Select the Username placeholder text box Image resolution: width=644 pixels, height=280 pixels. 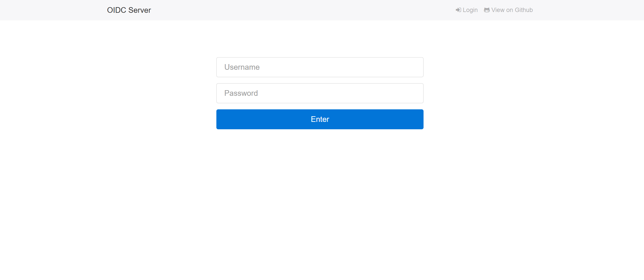coord(320,67)
